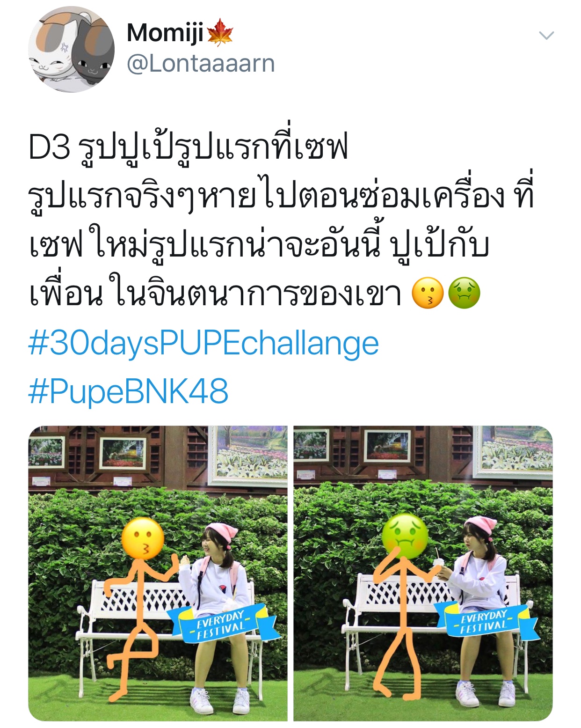This screenshot has width=581, height=728.
Task: View the left photo with orange stick figure
Action: pyautogui.click(x=158, y=573)
